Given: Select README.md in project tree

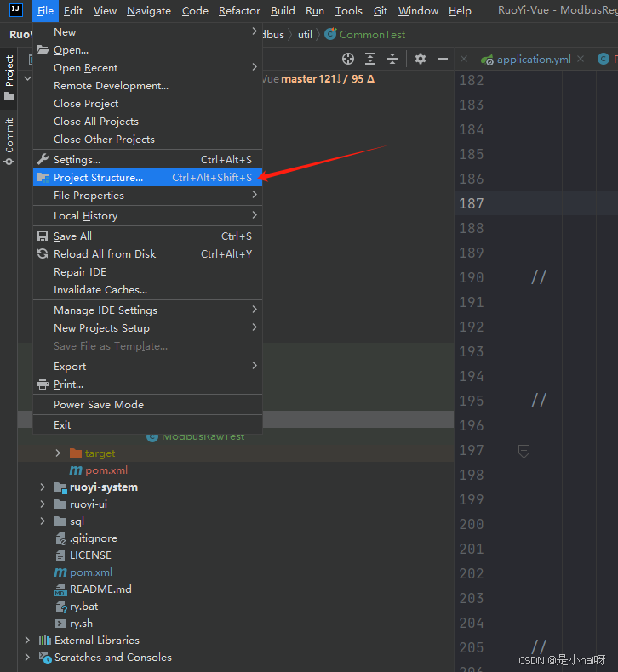Looking at the screenshot, I should (100, 589).
